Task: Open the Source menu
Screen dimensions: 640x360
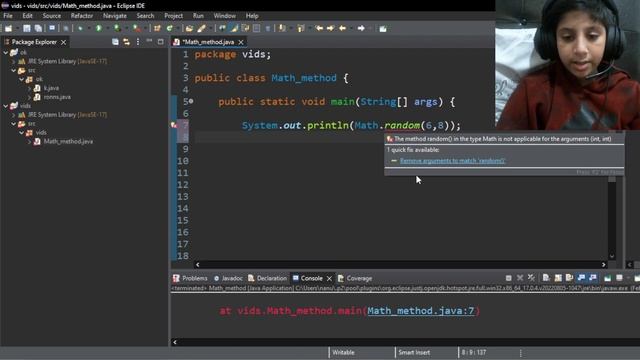Action: tap(52, 16)
